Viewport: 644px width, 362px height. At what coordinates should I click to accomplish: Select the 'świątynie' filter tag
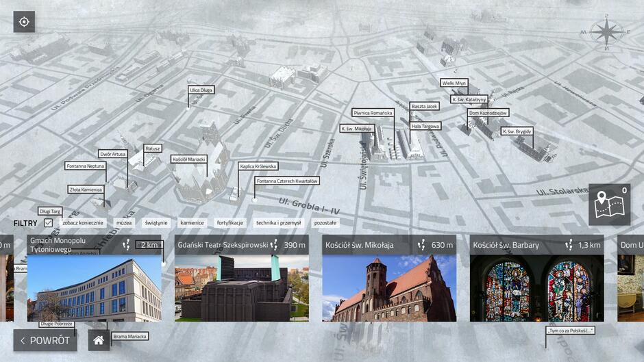click(156, 223)
